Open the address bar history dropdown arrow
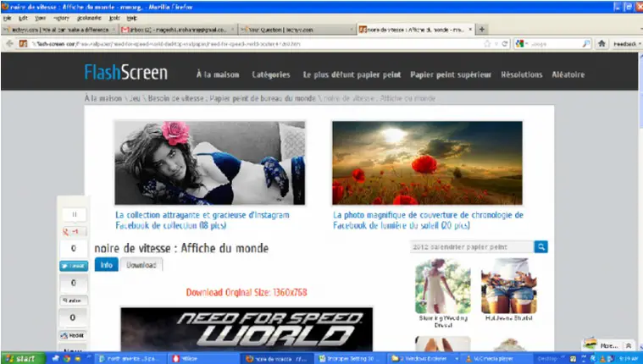 pyautogui.click(x=496, y=44)
